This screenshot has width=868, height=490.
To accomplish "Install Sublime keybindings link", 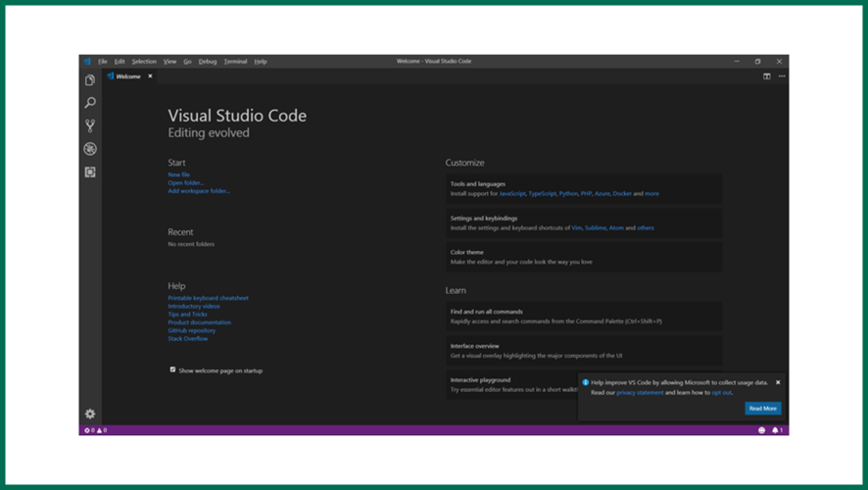I will click(595, 228).
